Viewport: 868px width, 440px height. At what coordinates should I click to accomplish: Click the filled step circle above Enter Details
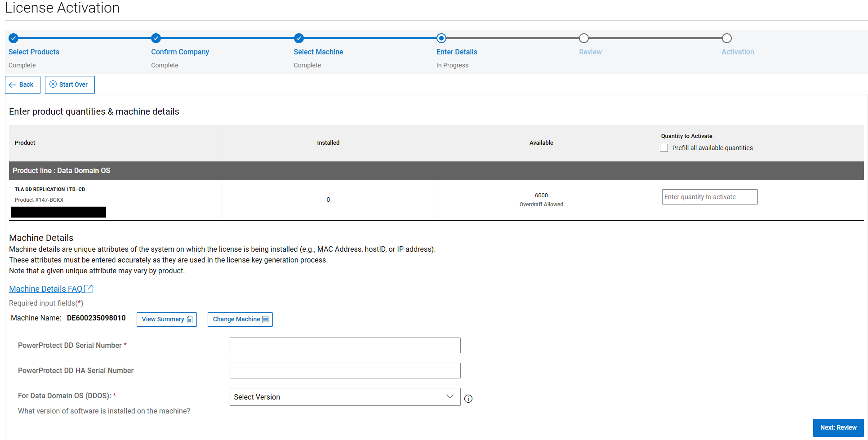(x=441, y=38)
